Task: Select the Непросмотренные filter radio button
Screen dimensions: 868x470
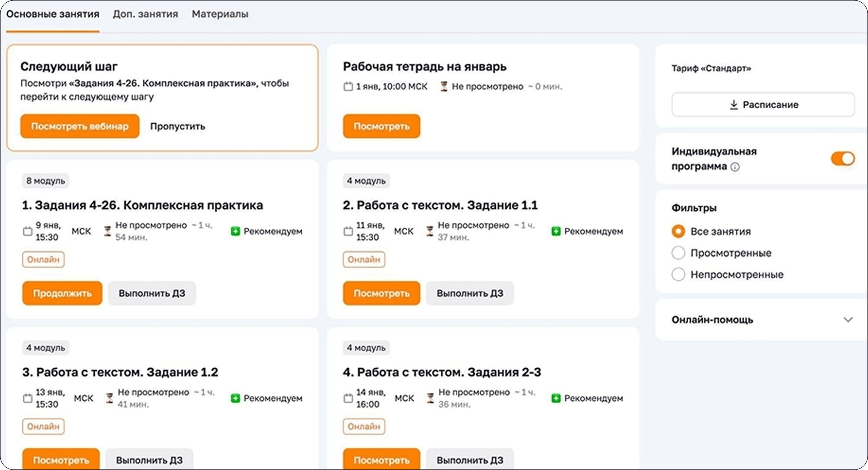Action: coord(678,275)
